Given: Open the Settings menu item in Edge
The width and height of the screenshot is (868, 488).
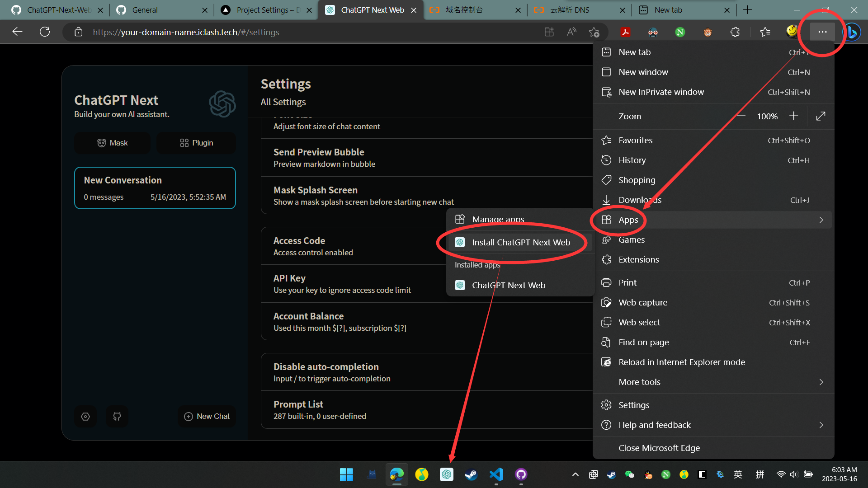Looking at the screenshot, I should (634, 404).
